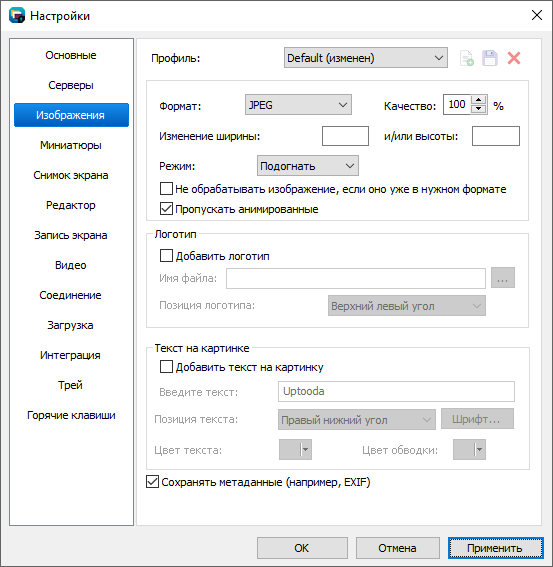Image resolution: width=553 pixels, height=567 pixels.
Task: Open the Формат JPEG dropdown
Action: click(x=298, y=105)
